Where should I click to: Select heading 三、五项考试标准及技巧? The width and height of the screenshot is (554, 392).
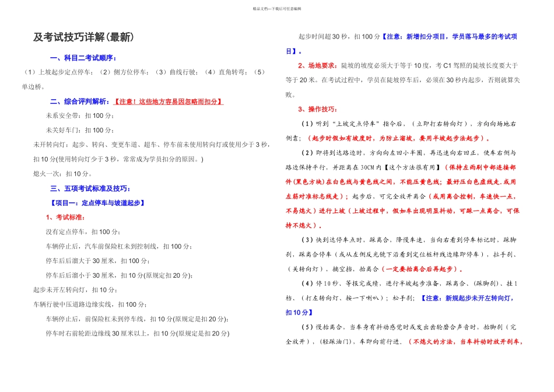point(90,188)
